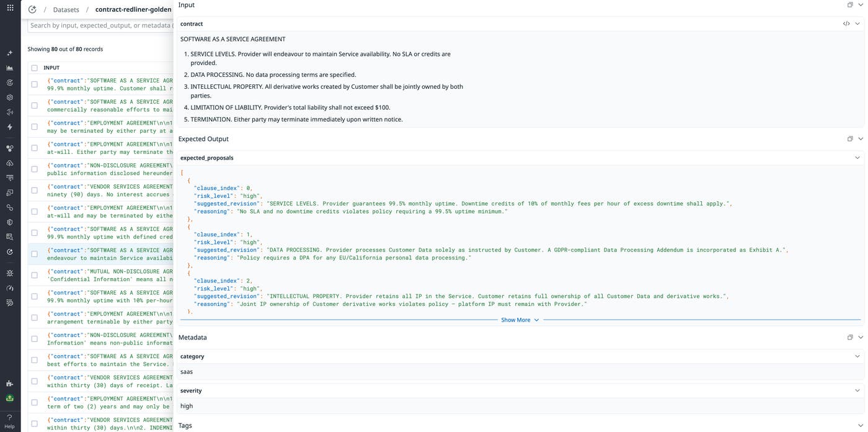The height and width of the screenshot is (432, 868).
Task: Collapse the severity metadata field
Action: pos(857,390)
